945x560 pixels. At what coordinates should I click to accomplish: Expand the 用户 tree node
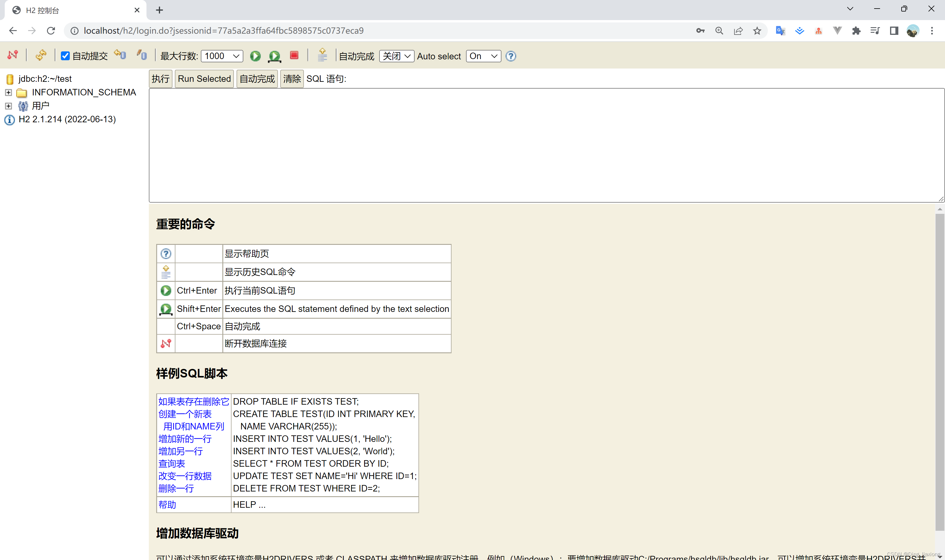click(x=8, y=106)
